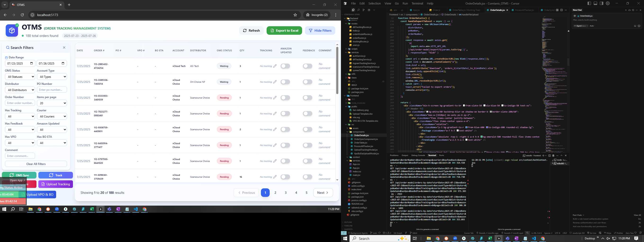Expand the Past Chats list in Cursor
Screen dimensions: 644x242
click(578, 215)
